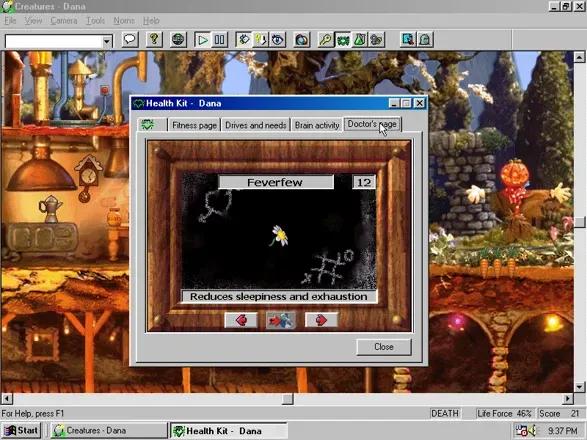Switch to the Brain activity tab
Image resolution: width=587 pixels, height=440 pixels.
pos(317,125)
